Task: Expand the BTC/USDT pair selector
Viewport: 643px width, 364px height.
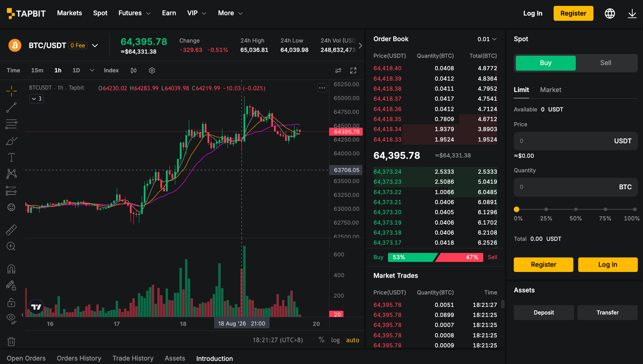Action: click(95, 46)
